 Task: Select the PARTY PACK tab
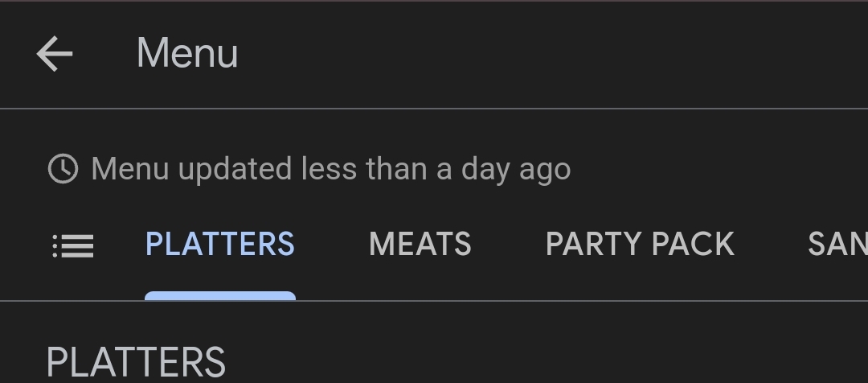(x=640, y=245)
